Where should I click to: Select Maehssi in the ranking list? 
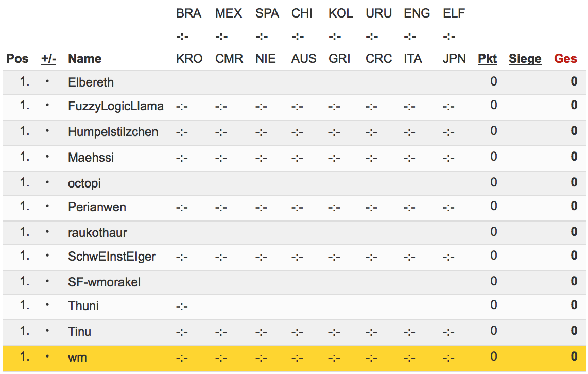point(91,157)
